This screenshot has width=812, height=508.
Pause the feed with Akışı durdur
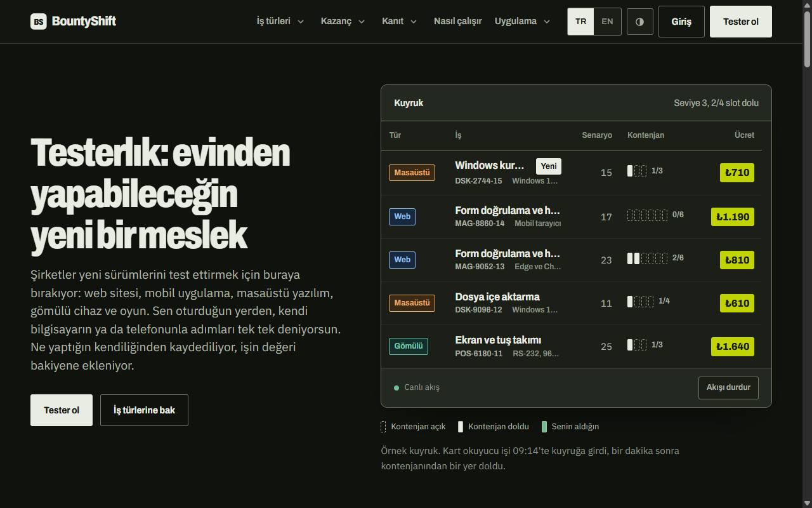pyautogui.click(x=728, y=387)
